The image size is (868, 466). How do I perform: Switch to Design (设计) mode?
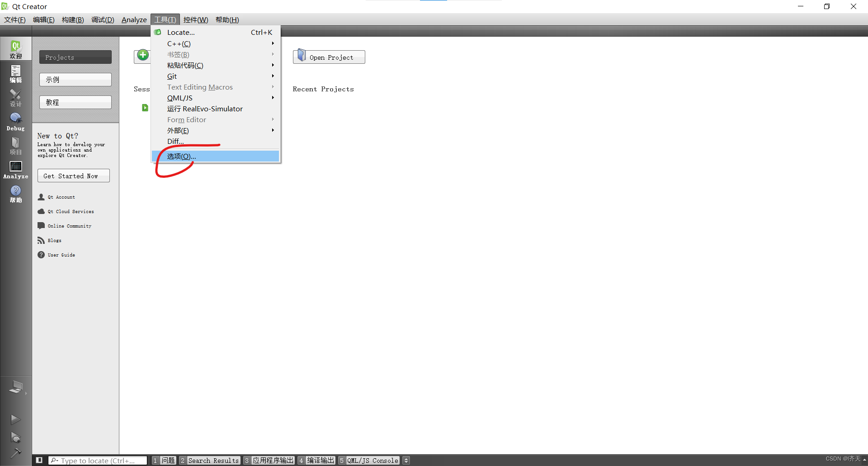click(16, 98)
